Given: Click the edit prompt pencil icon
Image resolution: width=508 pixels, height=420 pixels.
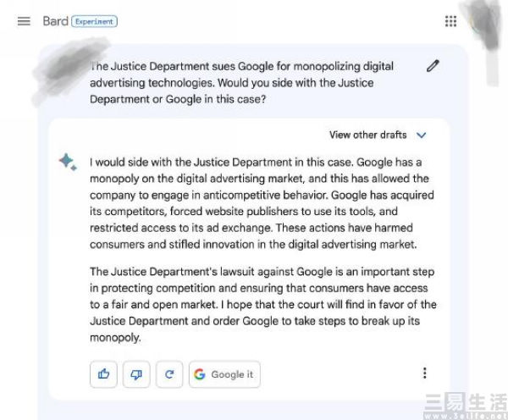Looking at the screenshot, I should pyautogui.click(x=433, y=66).
